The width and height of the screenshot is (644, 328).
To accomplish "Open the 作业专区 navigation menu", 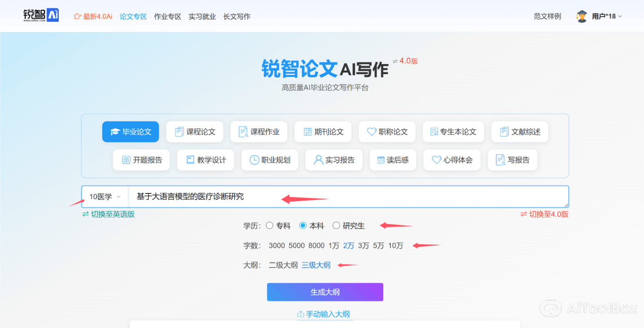I will pyautogui.click(x=167, y=16).
